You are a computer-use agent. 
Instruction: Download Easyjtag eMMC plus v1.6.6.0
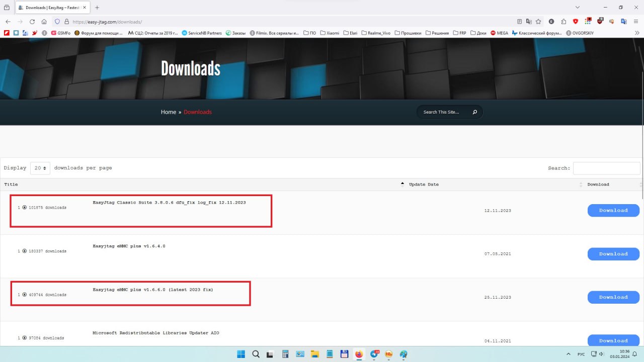613,297
